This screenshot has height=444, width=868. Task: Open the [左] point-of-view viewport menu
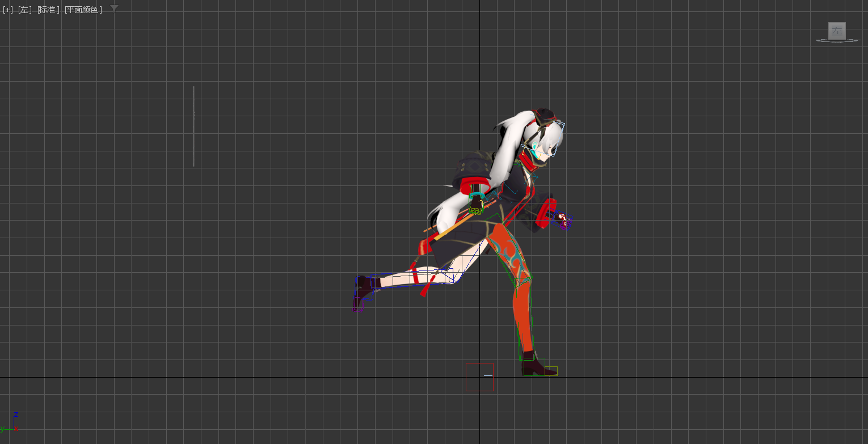tap(24, 10)
